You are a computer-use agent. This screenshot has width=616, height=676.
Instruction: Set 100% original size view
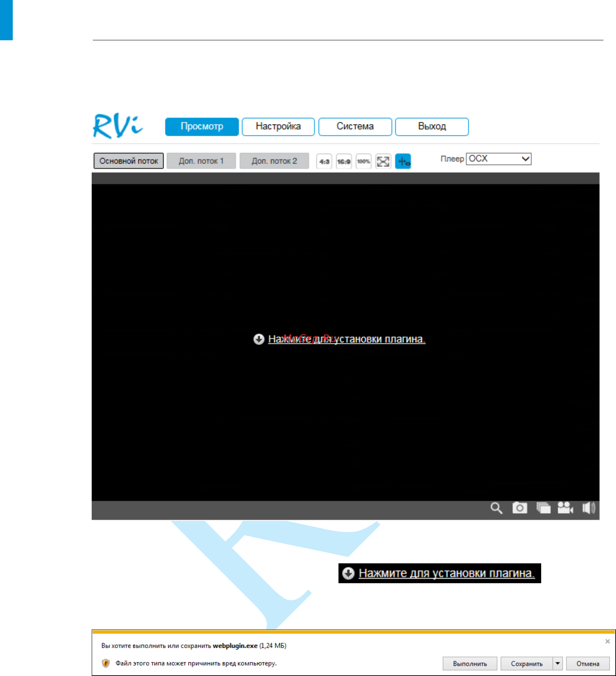(x=364, y=161)
